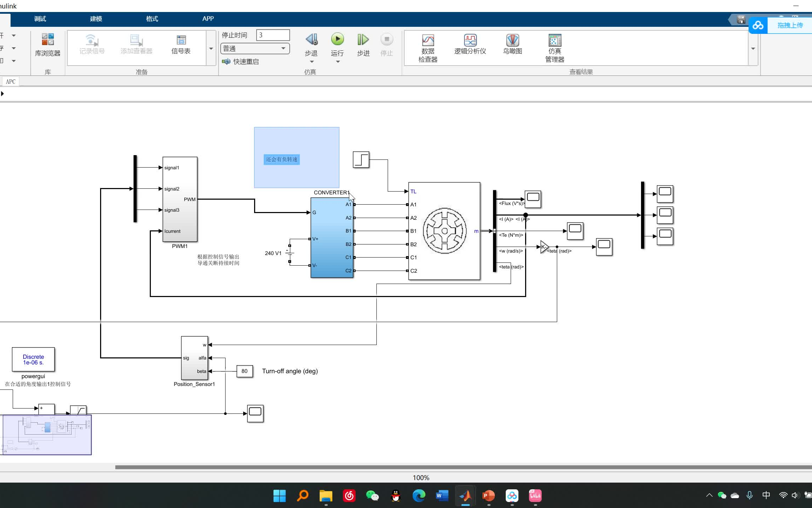Switch to the Debug (调试) tab
Screen dimensions: 812x508
pos(40,19)
